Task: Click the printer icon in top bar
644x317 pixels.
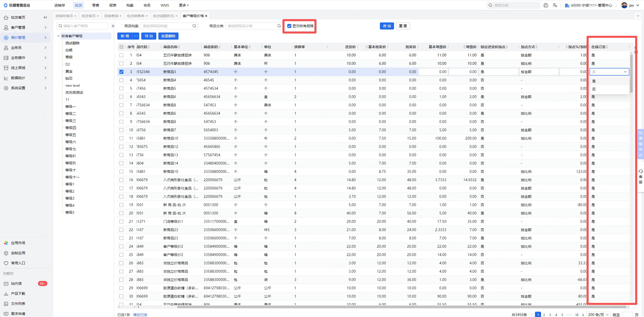Action: point(546,5)
